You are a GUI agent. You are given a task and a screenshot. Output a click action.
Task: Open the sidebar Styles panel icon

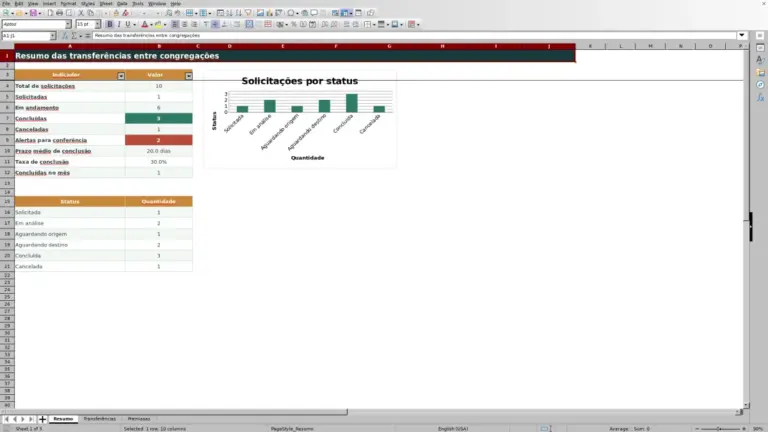760,60
